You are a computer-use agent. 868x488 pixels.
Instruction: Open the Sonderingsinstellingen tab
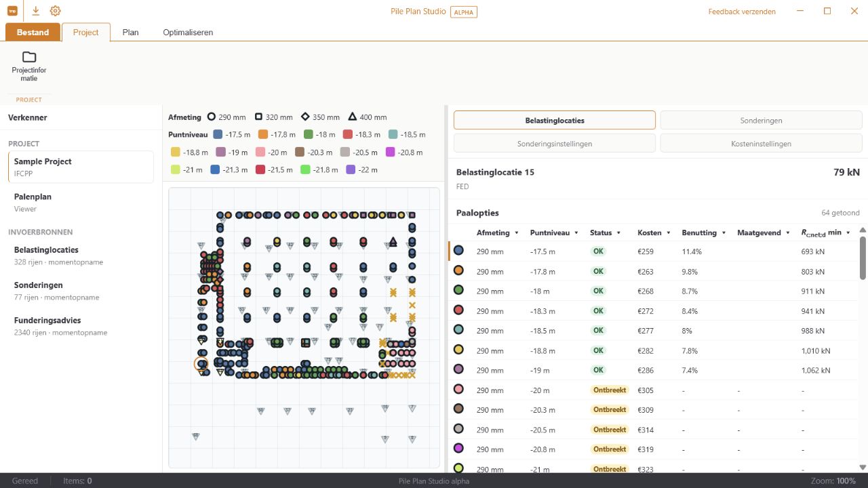pos(555,143)
